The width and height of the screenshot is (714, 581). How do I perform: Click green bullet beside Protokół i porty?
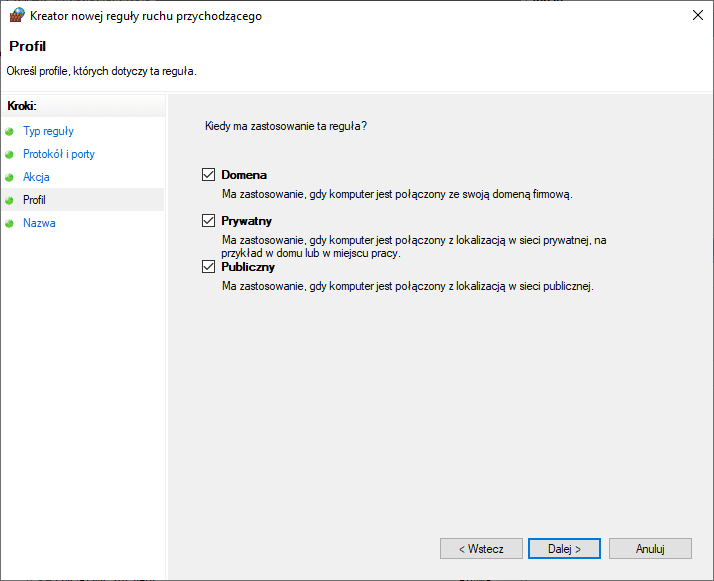click(x=9, y=154)
